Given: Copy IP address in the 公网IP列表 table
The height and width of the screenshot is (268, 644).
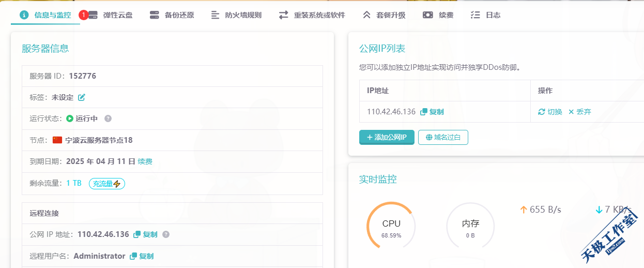Looking at the screenshot, I should click(x=432, y=112).
